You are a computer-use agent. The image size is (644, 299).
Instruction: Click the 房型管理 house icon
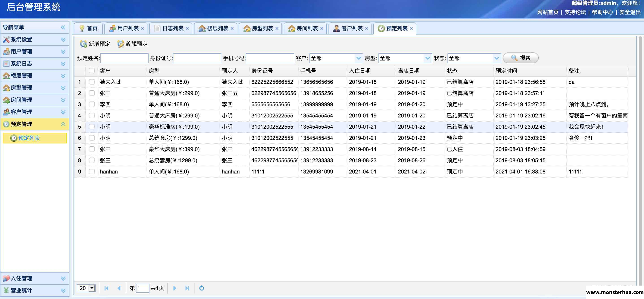coord(6,88)
